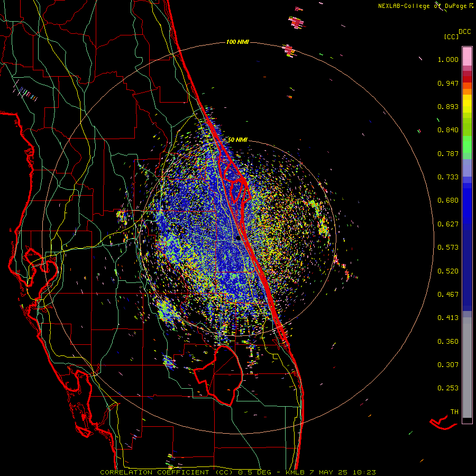Viewport: 476px width, 476px height.
Task: Click the 1.000 value on the CC scale
Action: pyautogui.click(x=448, y=59)
